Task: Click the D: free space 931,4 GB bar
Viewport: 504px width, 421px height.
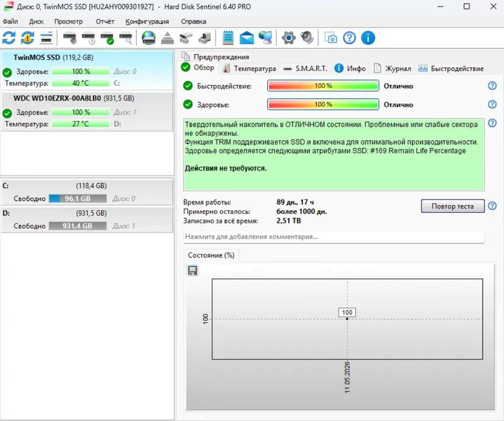Action: click(x=77, y=226)
